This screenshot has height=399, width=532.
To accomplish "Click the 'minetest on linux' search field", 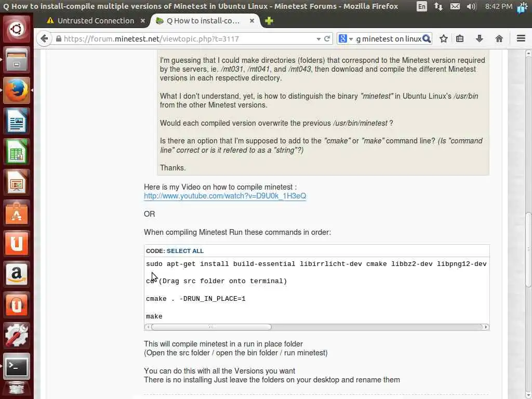I will (389, 39).
